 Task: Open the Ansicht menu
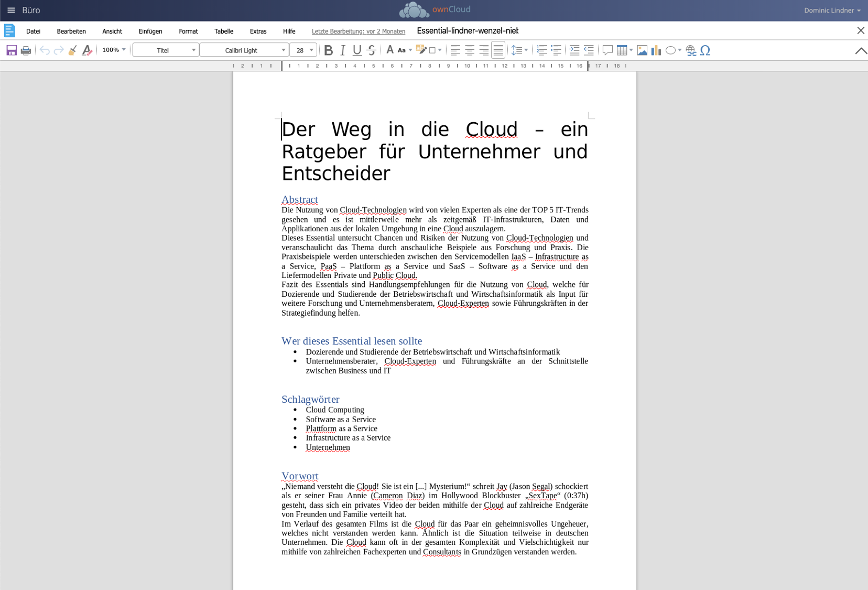point(112,31)
